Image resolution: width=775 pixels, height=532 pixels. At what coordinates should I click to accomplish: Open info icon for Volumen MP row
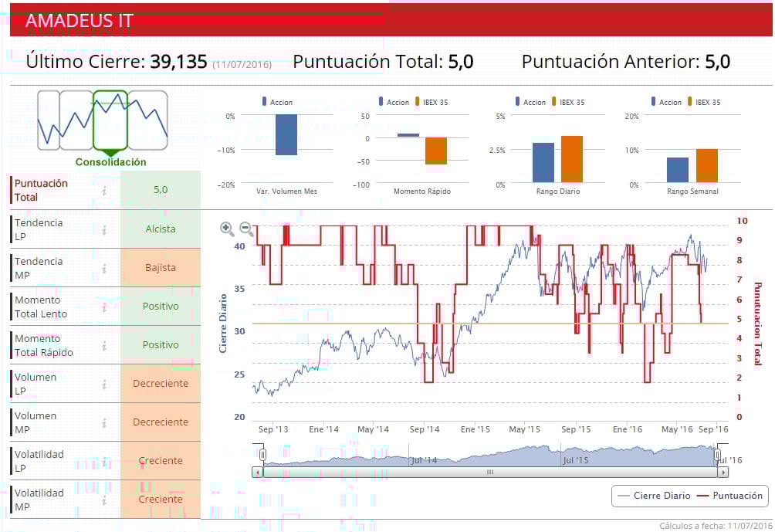click(x=104, y=422)
